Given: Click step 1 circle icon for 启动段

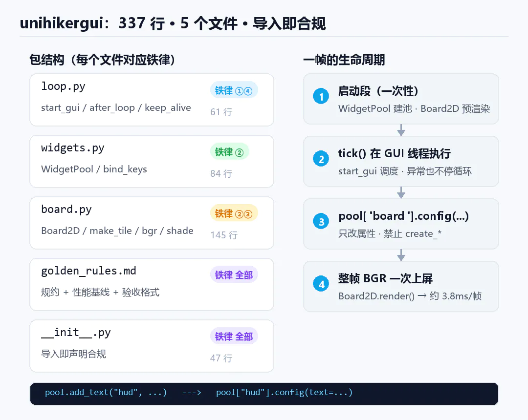Looking at the screenshot, I should point(321,97).
